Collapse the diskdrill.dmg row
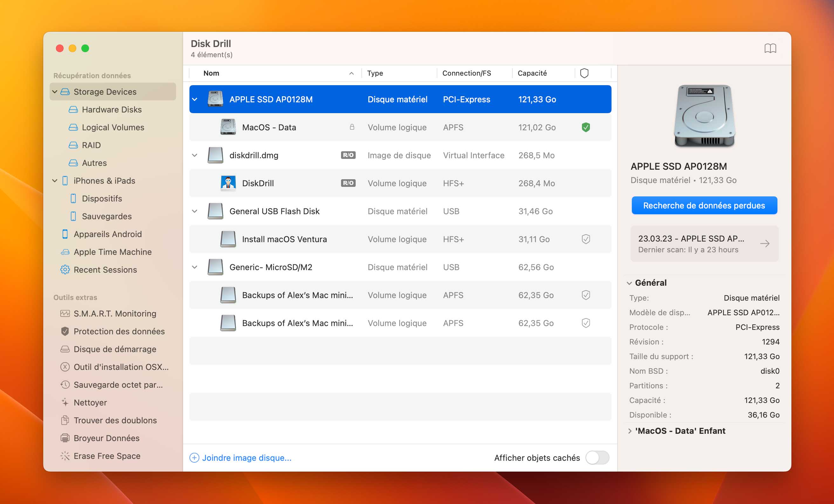This screenshot has width=834, height=504. click(195, 155)
